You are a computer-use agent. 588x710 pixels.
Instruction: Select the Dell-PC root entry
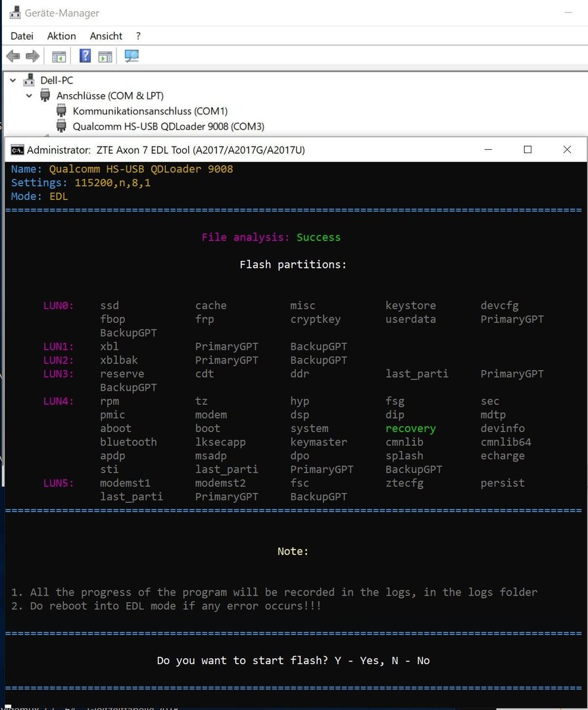pyautogui.click(x=57, y=81)
